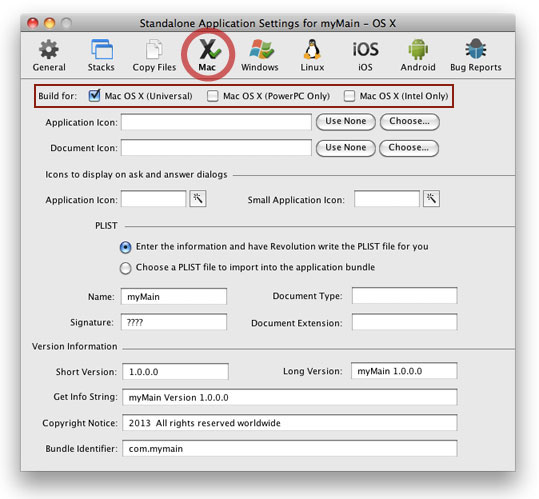
Task: Open the Linux penguin settings
Action: (x=312, y=56)
